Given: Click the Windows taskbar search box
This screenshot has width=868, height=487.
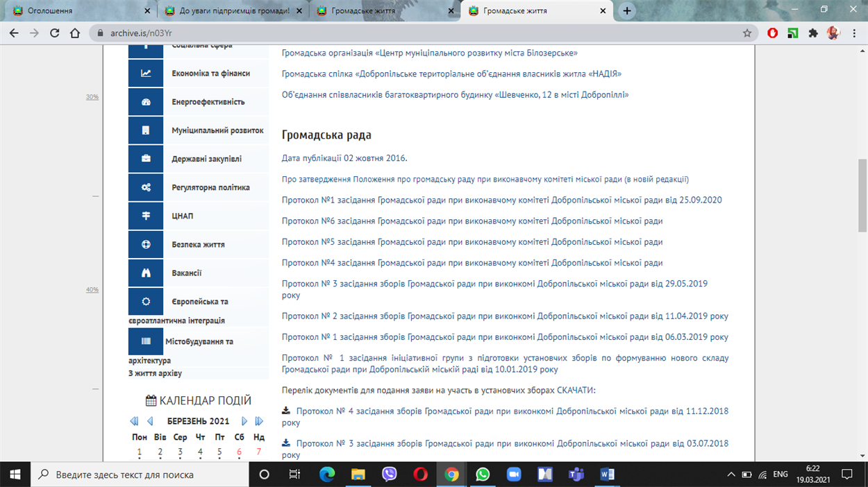Looking at the screenshot, I should click(140, 475).
